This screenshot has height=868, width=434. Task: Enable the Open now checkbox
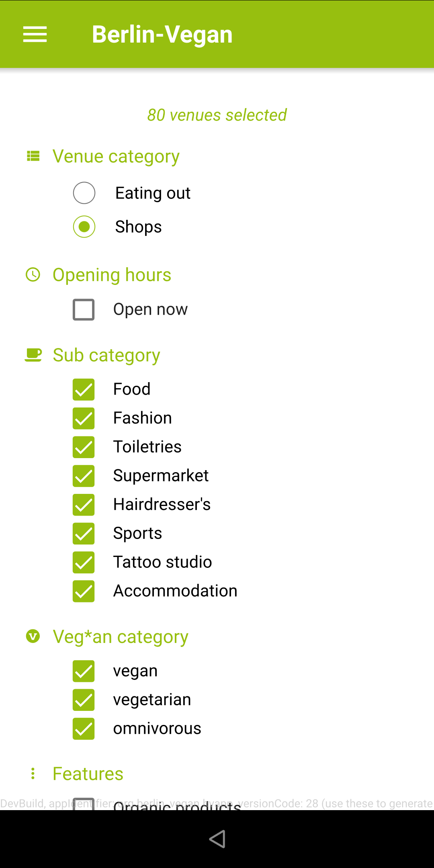[x=84, y=309]
